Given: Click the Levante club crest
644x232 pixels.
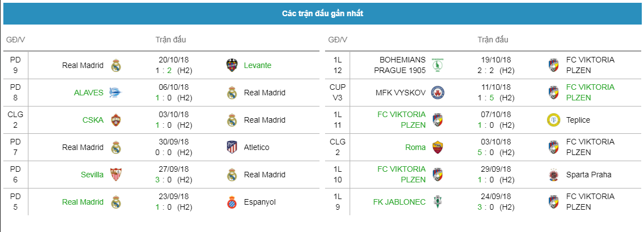Looking at the screenshot, I should tap(232, 65).
